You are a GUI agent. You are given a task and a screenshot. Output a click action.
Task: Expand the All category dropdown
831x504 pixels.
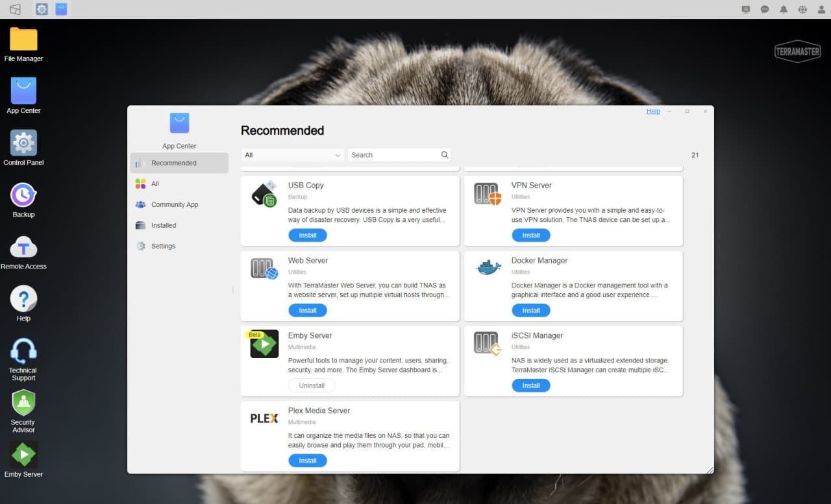(x=292, y=155)
